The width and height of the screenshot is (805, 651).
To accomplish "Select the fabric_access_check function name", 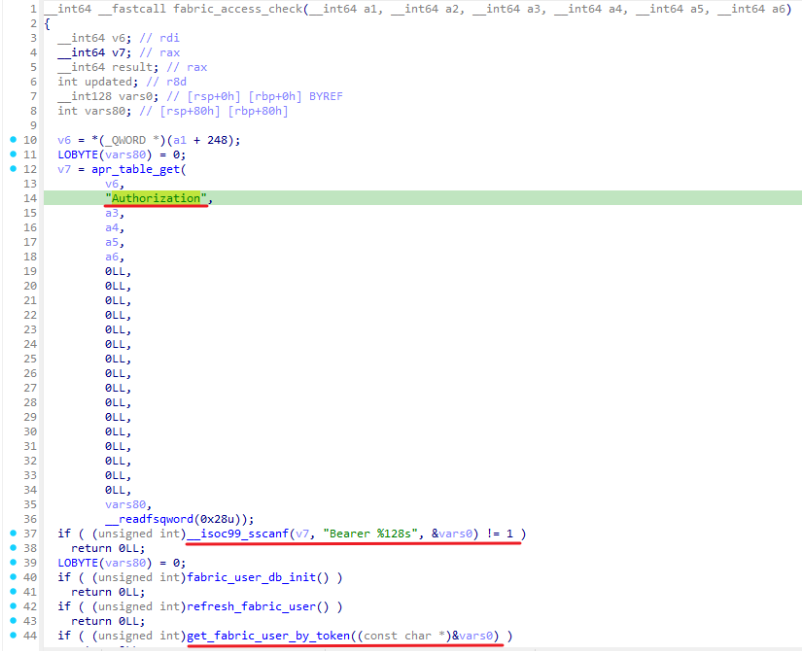I will (238, 9).
